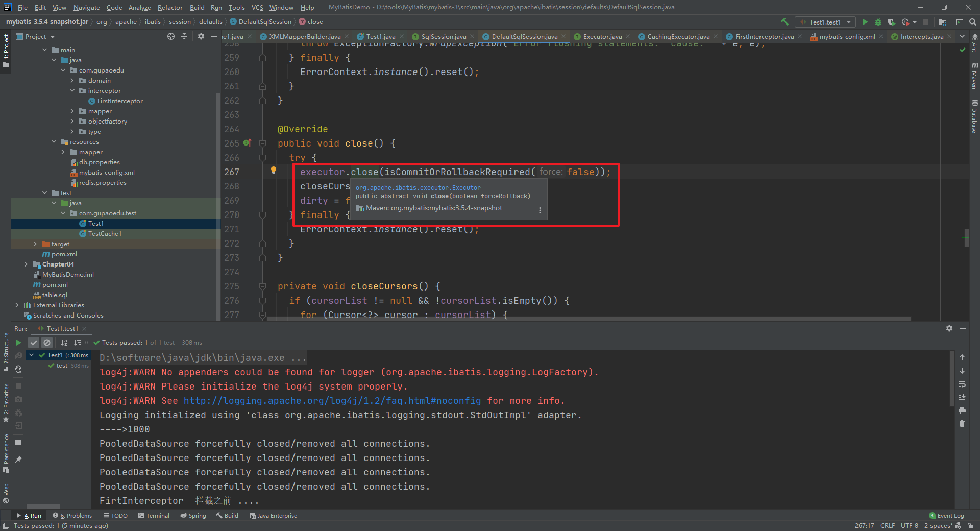Switch to the XMLMapperBuilder.java editor tab

[305, 36]
